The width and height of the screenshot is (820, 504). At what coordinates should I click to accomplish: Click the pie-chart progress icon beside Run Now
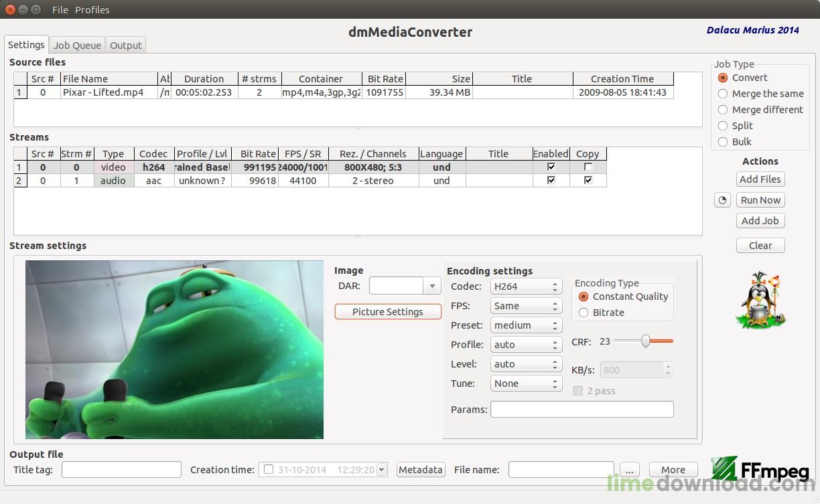click(722, 199)
